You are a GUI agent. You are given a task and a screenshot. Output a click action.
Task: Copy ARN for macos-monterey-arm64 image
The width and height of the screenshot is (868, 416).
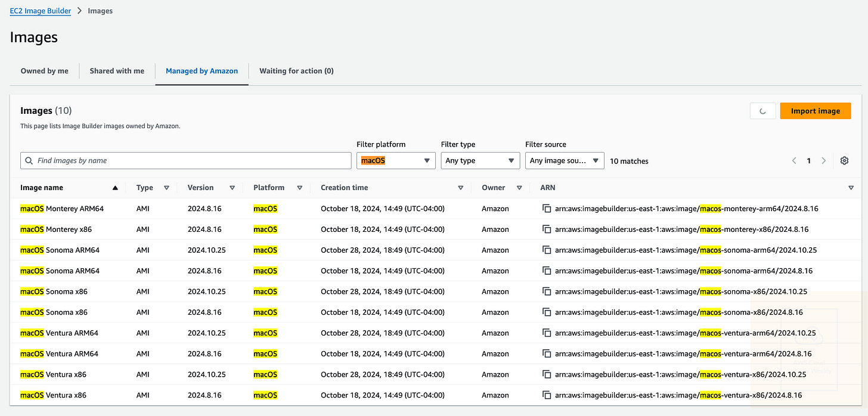click(x=546, y=209)
